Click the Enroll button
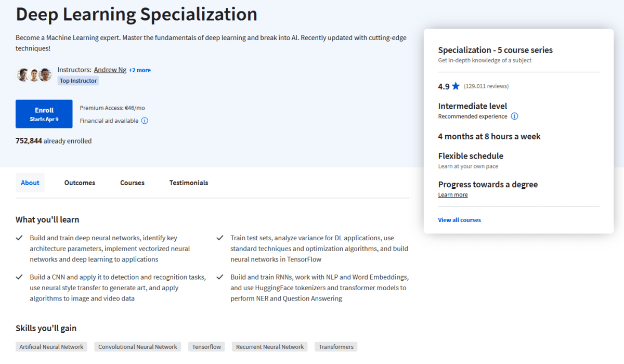This screenshot has width=624, height=364. click(x=44, y=113)
